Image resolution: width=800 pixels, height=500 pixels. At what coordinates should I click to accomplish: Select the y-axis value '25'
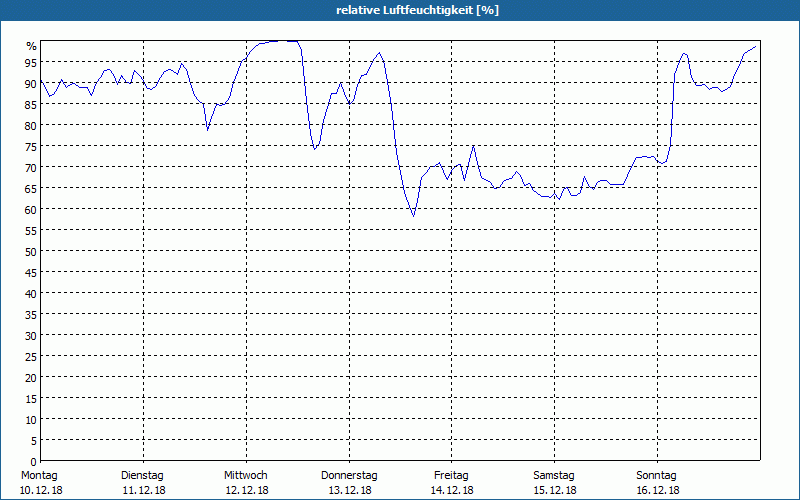30,356
